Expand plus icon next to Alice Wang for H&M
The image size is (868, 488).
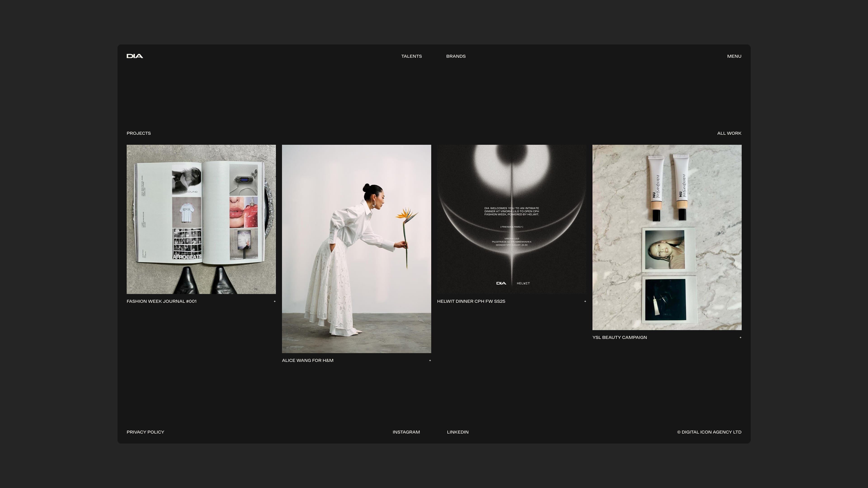[x=430, y=360]
